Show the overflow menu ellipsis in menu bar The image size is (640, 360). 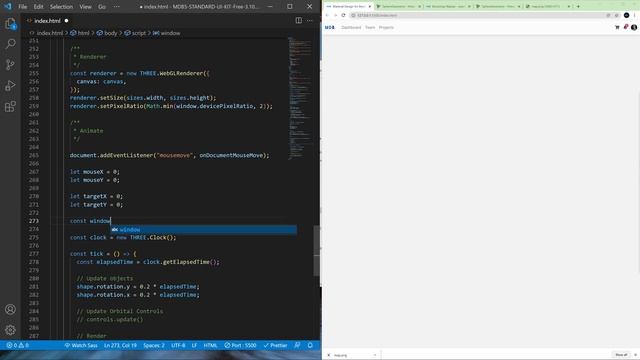117,7
